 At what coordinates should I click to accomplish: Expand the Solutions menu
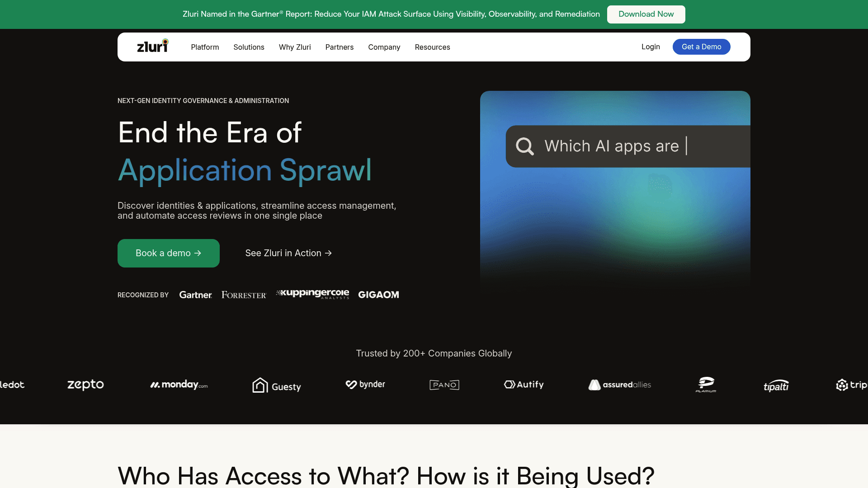249,47
